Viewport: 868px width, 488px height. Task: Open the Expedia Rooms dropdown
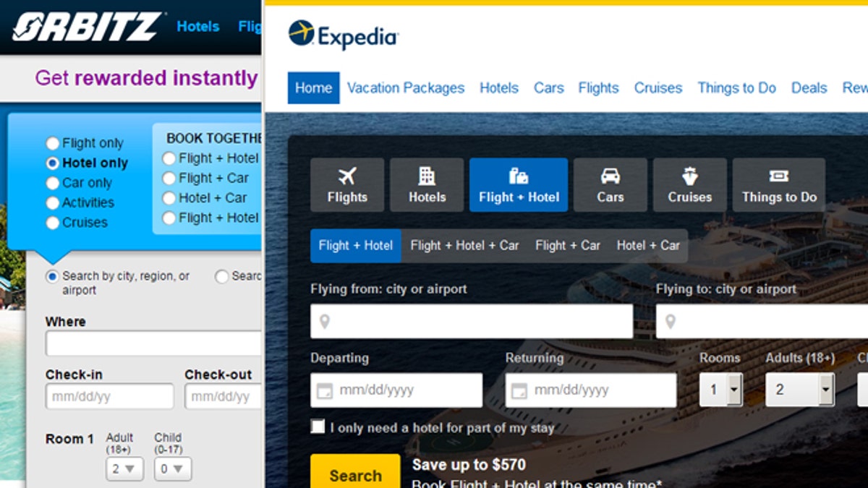coord(721,390)
